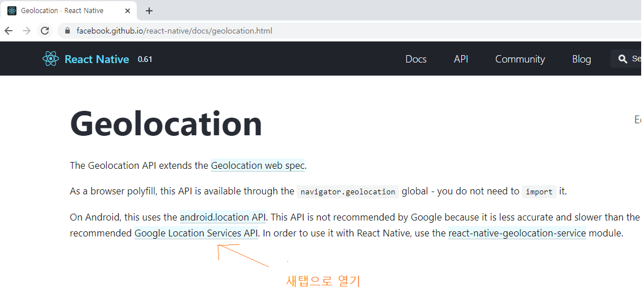Viewport: 644px width, 291px height.
Task: Click the padlock site info icon
Action: [68, 31]
